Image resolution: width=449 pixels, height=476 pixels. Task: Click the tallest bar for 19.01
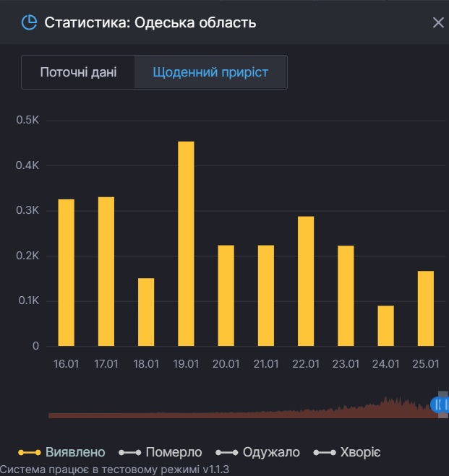[x=186, y=243]
